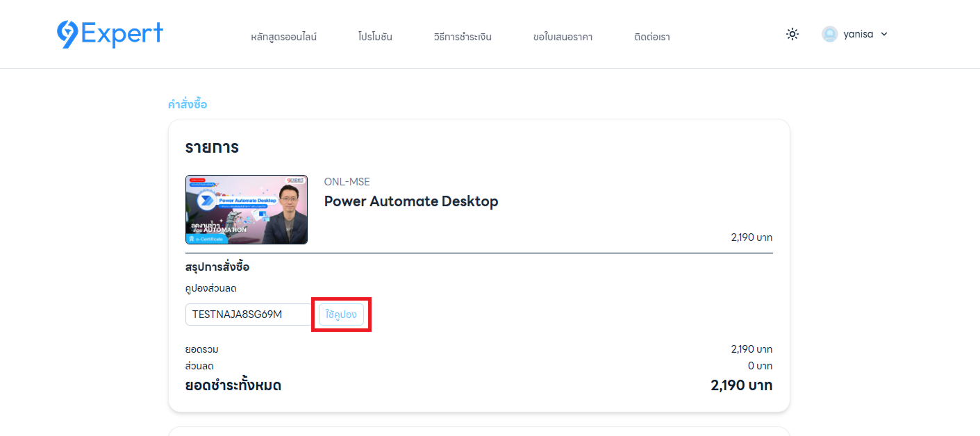
Task: Click the ส่วนลด 0 บาท value
Action: pyautogui.click(x=760, y=366)
